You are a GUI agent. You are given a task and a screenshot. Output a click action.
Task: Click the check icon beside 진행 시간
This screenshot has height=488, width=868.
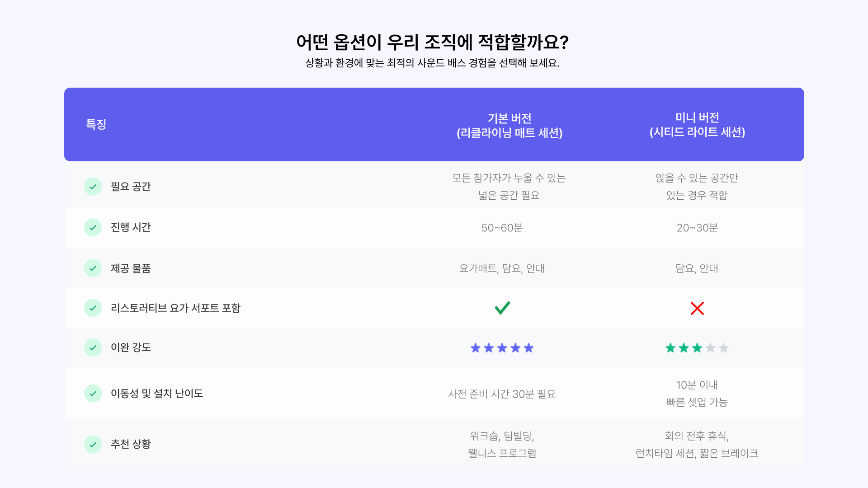point(93,227)
